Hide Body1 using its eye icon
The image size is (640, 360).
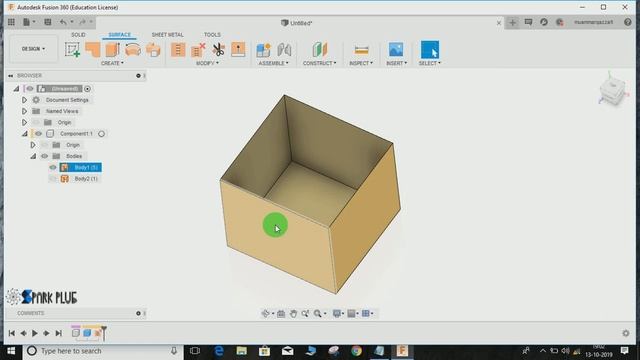coord(53,167)
